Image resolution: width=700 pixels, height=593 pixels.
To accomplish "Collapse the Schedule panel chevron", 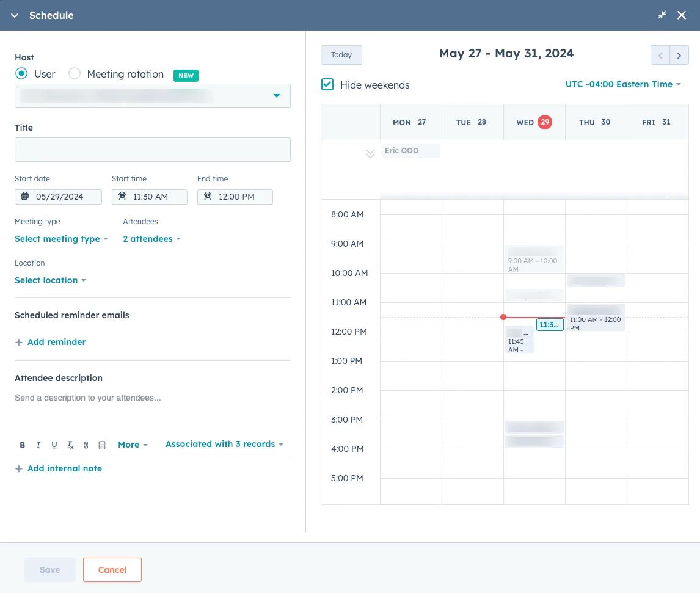I will (15, 15).
